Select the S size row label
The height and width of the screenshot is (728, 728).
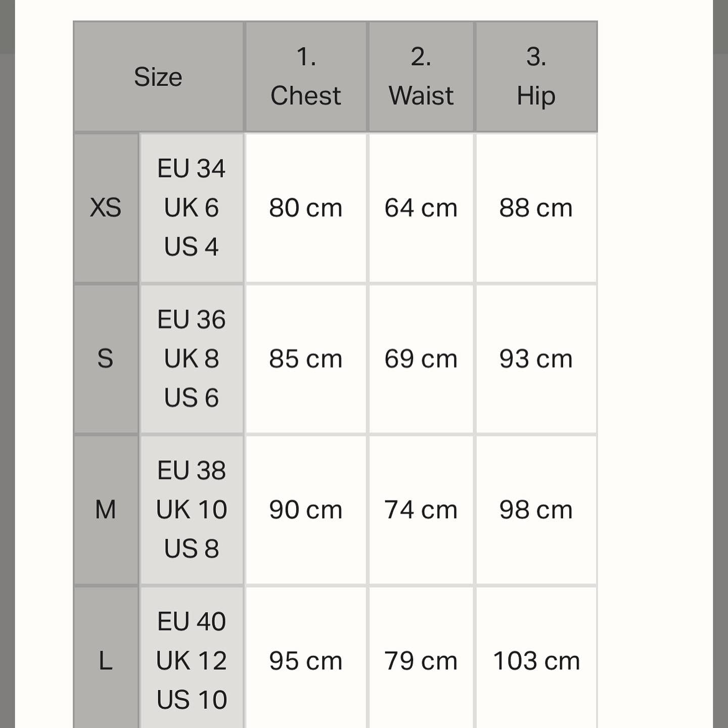(x=106, y=359)
